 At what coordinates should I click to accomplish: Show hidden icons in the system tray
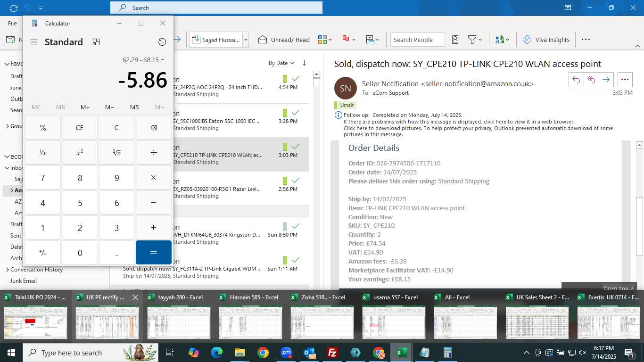pyautogui.click(x=527, y=353)
